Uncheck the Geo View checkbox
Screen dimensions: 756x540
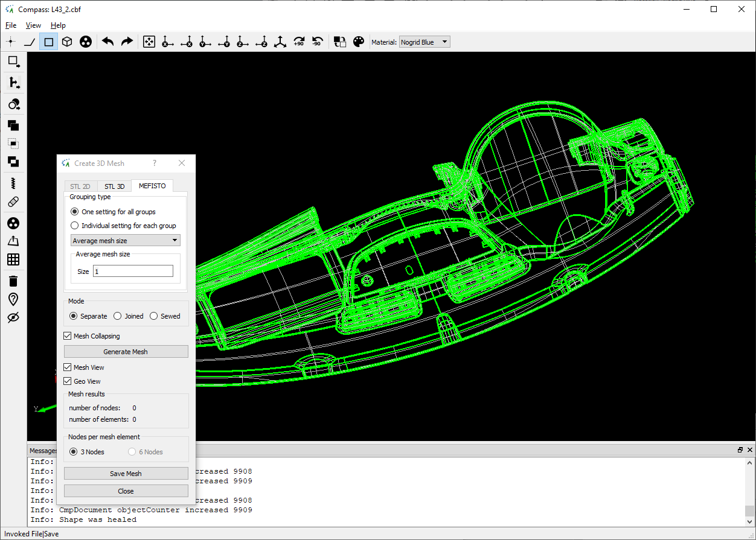pos(68,381)
